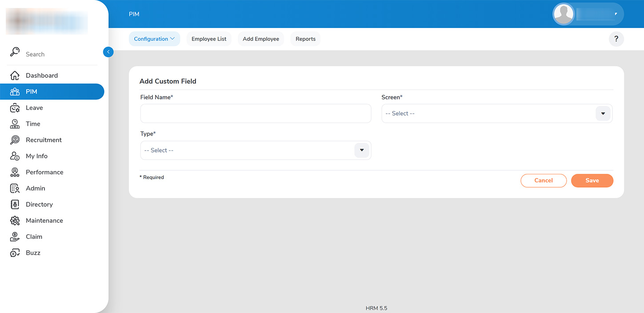Image resolution: width=644 pixels, height=313 pixels.
Task: Click the Dashboard home icon in sidebar
Action: click(15, 76)
